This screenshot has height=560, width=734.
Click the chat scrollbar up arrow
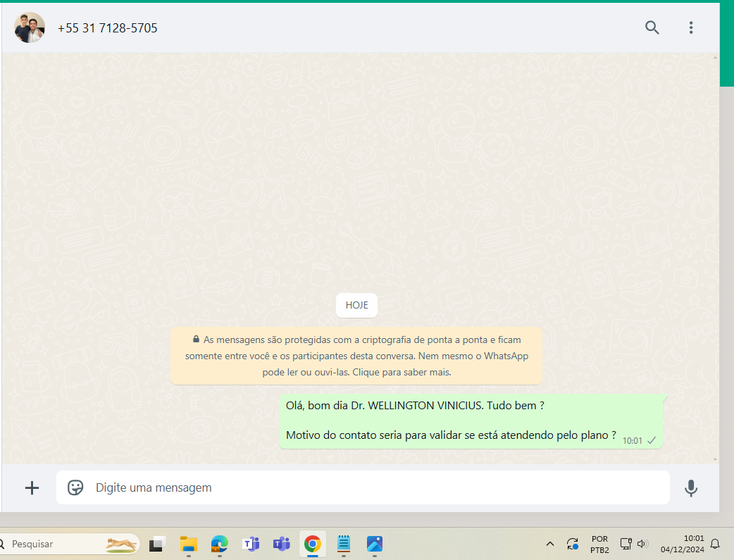(715, 58)
